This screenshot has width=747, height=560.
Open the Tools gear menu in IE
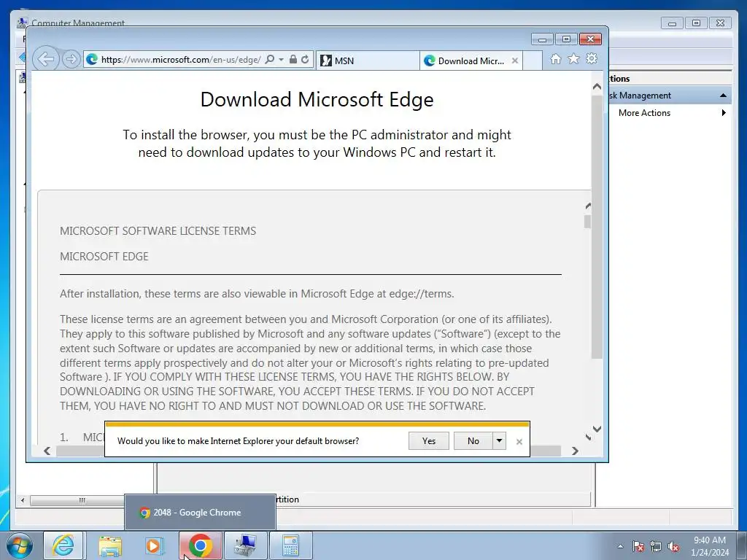tap(592, 59)
